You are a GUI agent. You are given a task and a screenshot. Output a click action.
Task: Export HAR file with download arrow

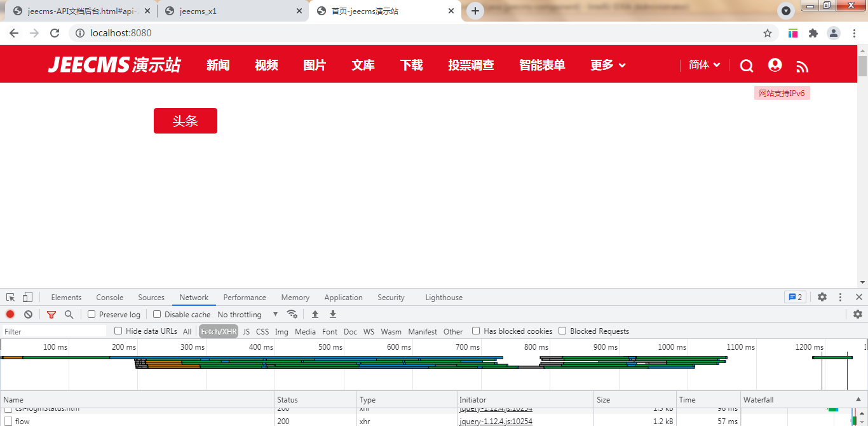coord(332,314)
